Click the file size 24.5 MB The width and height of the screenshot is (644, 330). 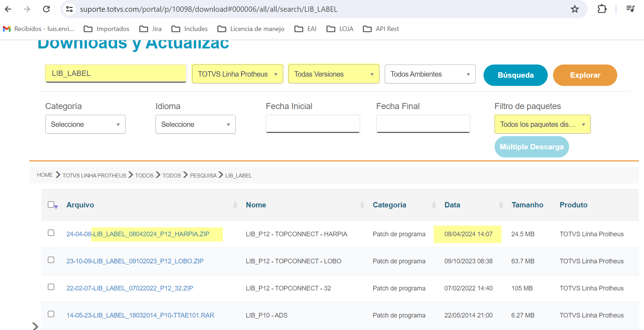[x=523, y=234]
